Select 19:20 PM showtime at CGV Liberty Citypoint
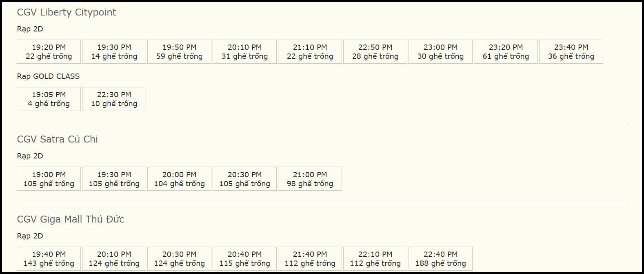 tap(49, 52)
